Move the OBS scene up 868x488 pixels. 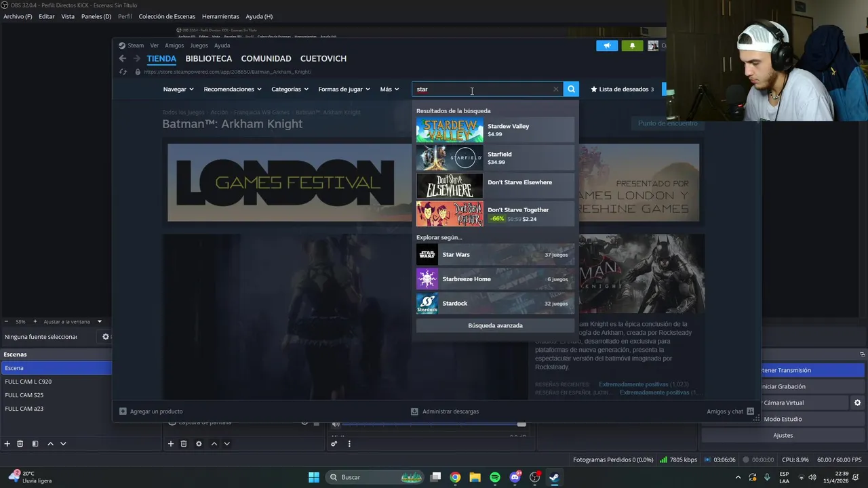(50, 444)
